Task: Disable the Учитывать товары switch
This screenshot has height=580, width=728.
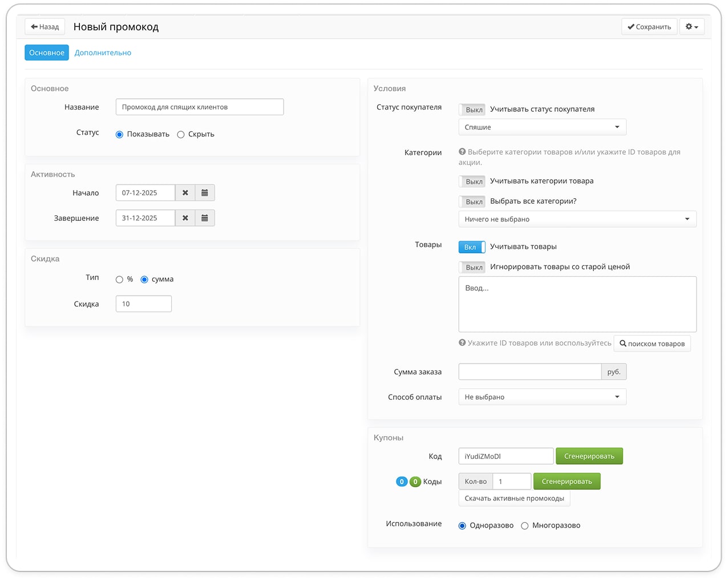Action: pos(472,247)
